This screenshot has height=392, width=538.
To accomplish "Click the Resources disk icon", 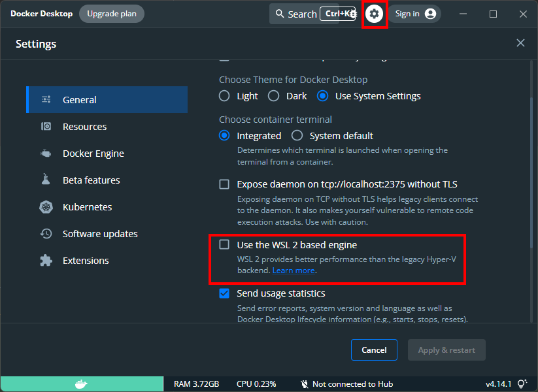I will [x=46, y=126].
